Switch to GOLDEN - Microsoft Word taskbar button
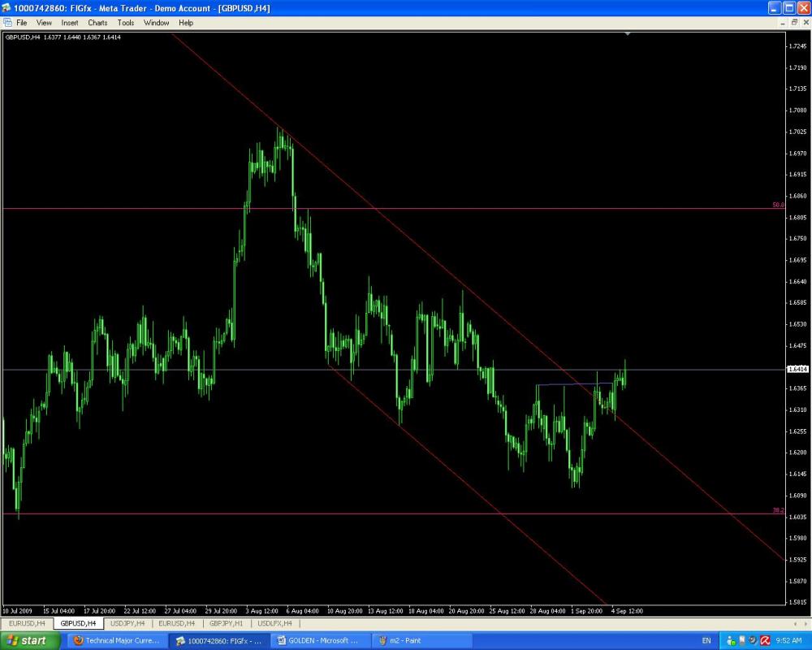Image resolution: width=812 pixels, height=650 pixels. [320, 641]
